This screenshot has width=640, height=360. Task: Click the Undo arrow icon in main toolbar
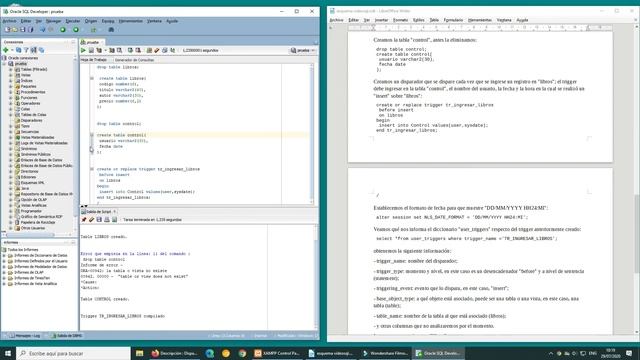[42, 29]
